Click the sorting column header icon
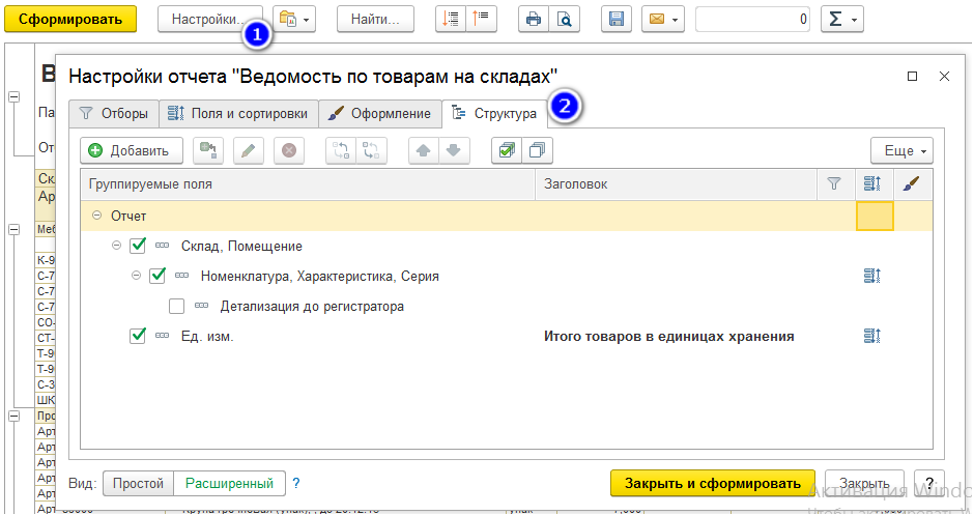Image resolution: width=972 pixels, height=514 pixels. pyautogui.click(x=872, y=184)
